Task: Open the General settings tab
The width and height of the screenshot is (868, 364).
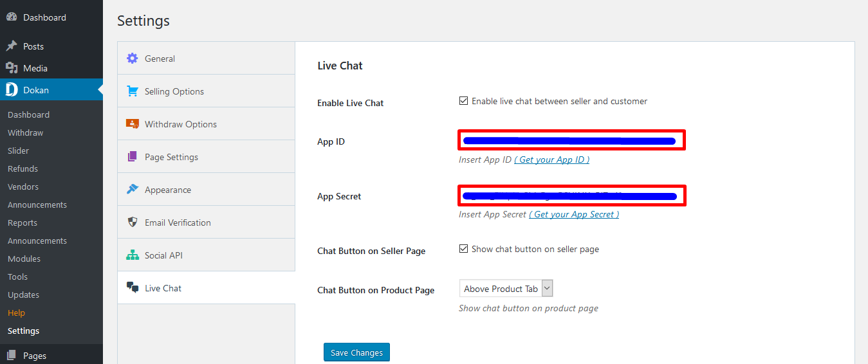Action: (x=206, y=59)
